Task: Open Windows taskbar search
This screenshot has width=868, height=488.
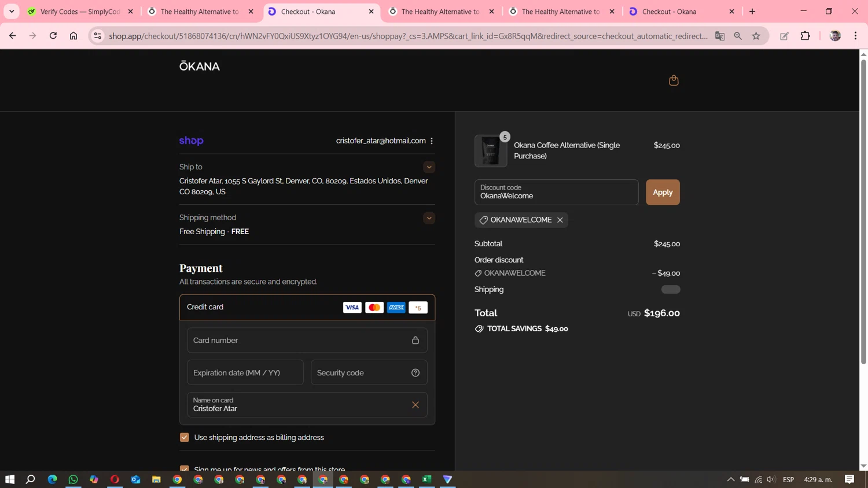Action: (31, 479)
